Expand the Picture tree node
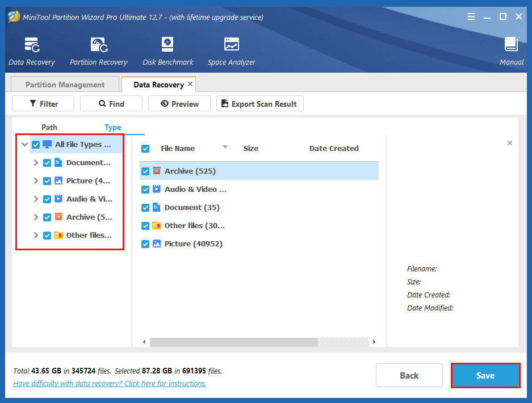This screenshot has width=532, height=403. pyautogui.click(x=36, y=181)
